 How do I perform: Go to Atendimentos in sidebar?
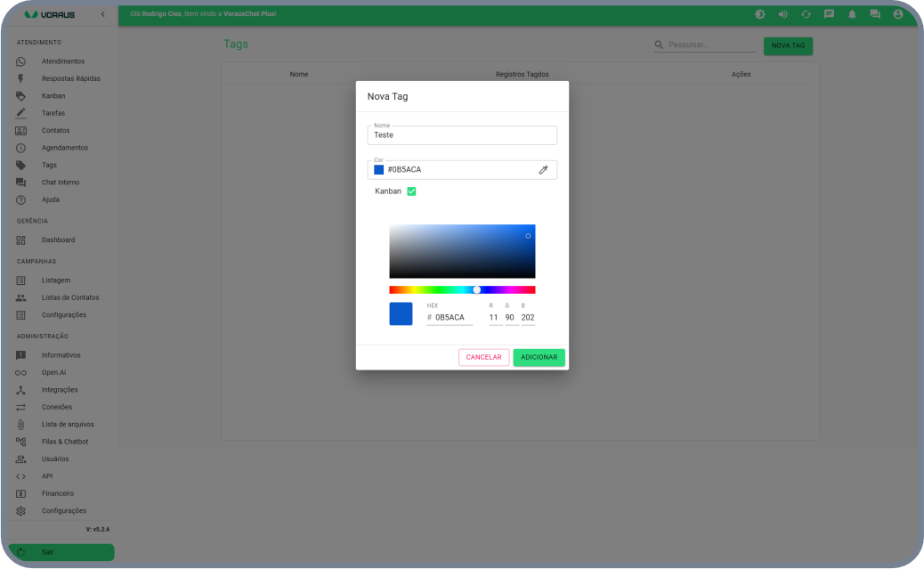[62, 61]
